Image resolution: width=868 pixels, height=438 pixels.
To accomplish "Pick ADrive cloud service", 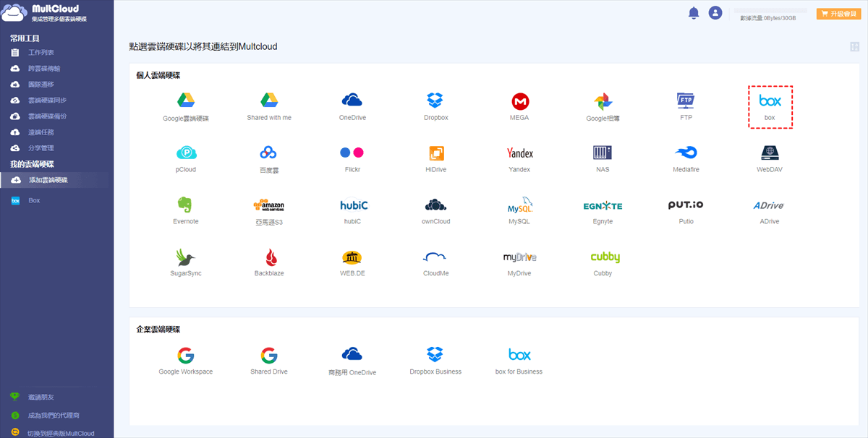I will [769, 205].
